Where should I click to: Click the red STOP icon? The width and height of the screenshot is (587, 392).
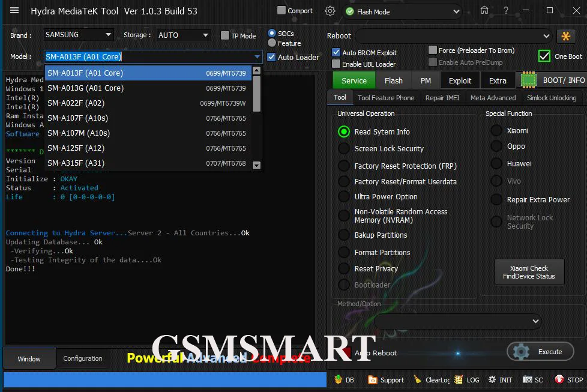(x=559, y=379)
